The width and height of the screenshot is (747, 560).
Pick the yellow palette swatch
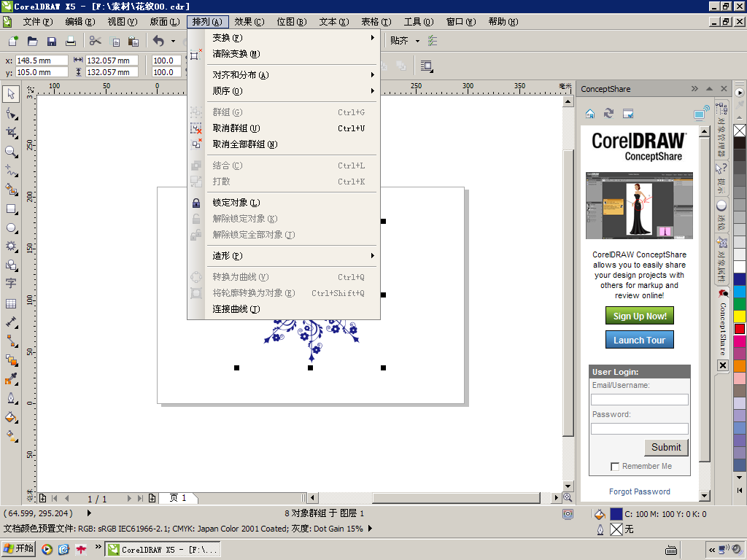[x=740, y=316]
